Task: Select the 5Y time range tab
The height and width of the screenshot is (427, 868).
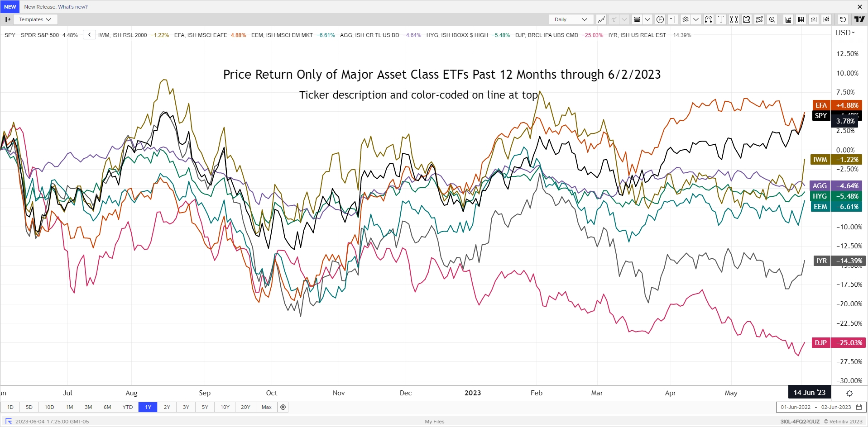Action: [205, 407]
